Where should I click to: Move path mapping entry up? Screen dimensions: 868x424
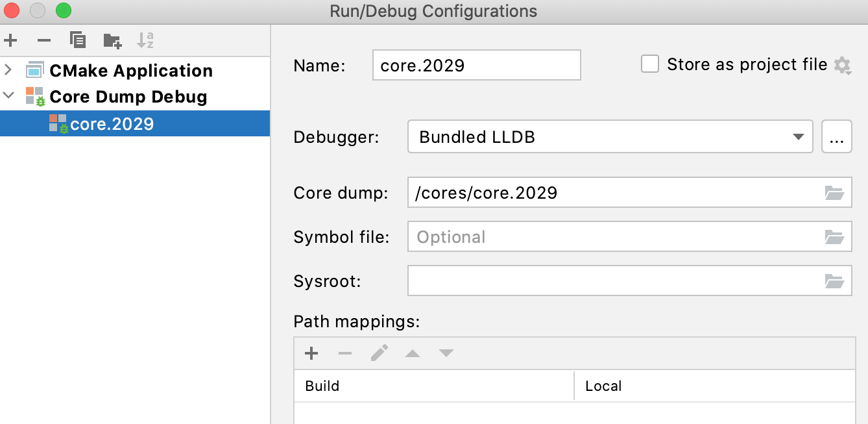[x=413, y=353]
